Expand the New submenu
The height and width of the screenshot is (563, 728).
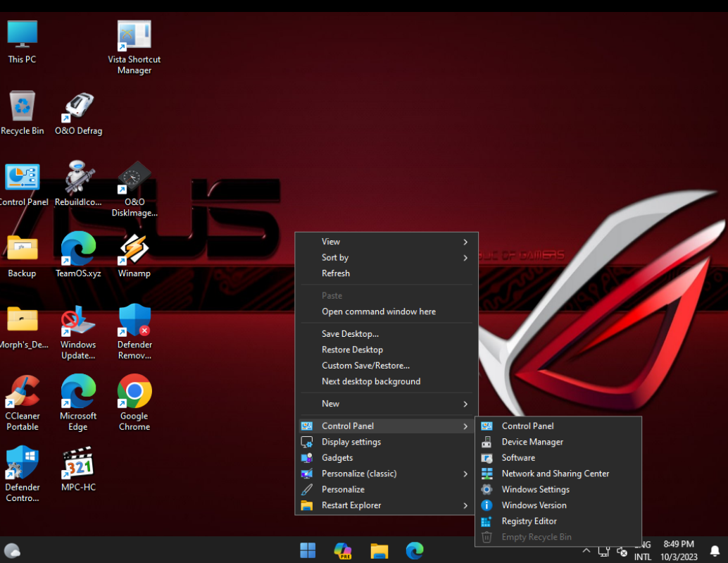pyautogui.click(x=387, y=404)
